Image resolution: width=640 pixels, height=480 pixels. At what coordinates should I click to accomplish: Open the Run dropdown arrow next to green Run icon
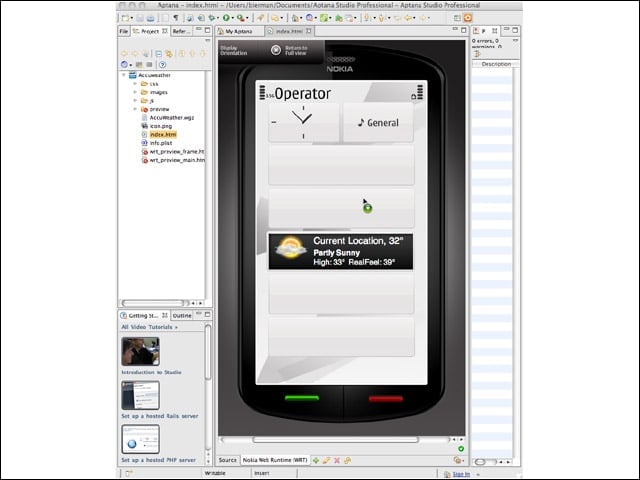(232, 18)
